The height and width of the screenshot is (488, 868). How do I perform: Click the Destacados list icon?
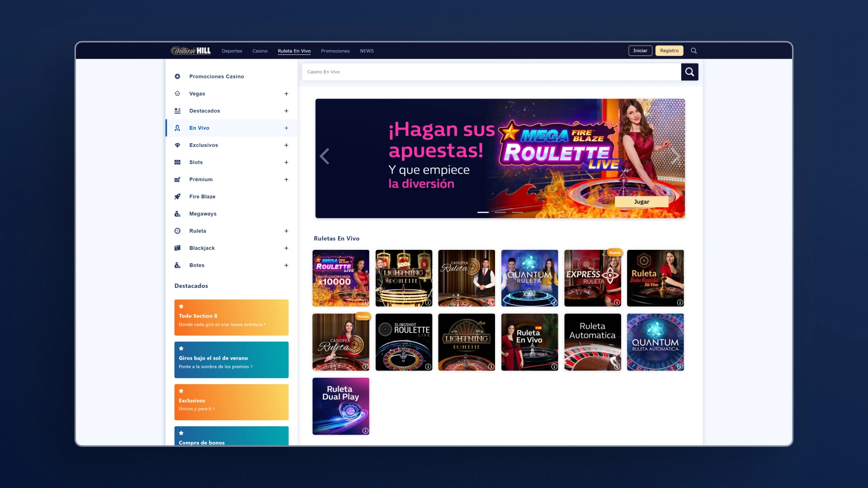coord(177,111)
